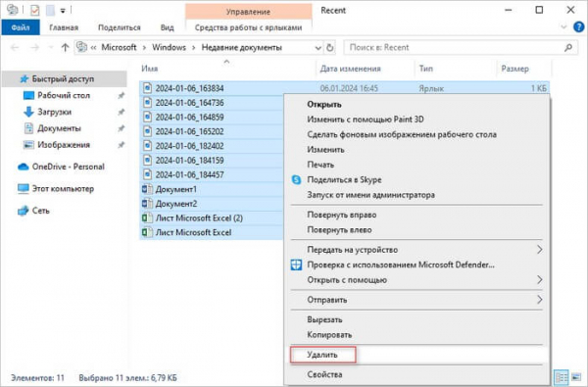Go up one folder level
Viewport: 588px width, 387px height.
tap(65, 47)
